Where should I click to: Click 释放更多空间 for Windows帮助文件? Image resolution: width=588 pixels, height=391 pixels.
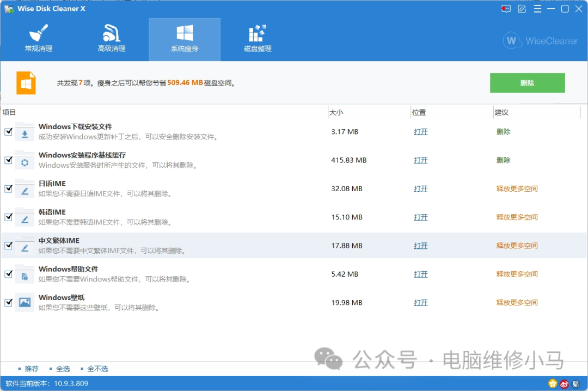[x=517, y=274]
